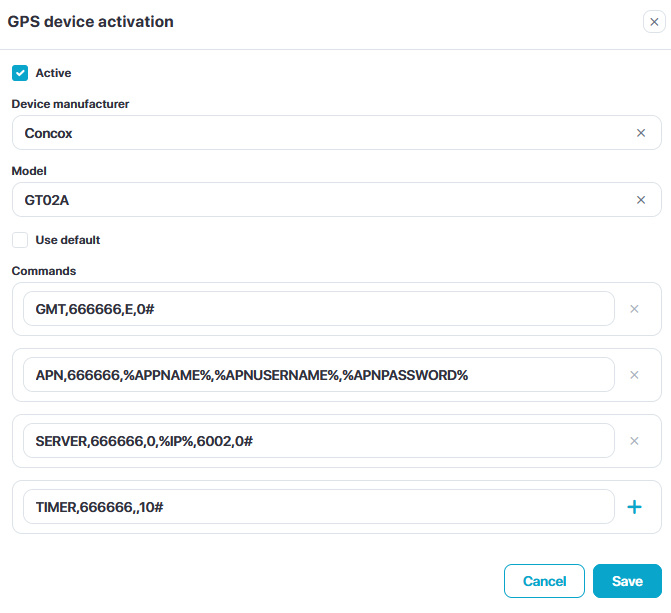Screen dimensions: 671x613
Task: Focus the APN command input field
Action: (318, 375)
